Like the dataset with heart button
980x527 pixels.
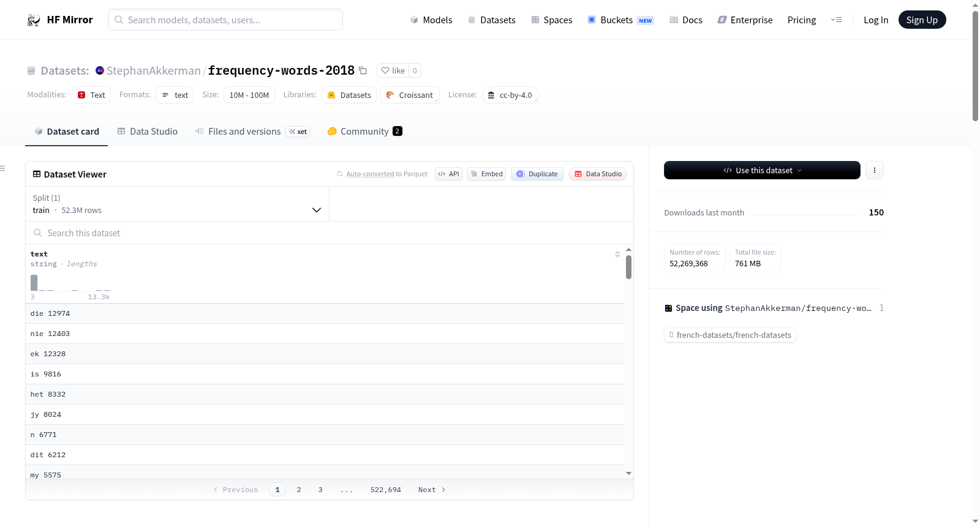coord(393,70)
